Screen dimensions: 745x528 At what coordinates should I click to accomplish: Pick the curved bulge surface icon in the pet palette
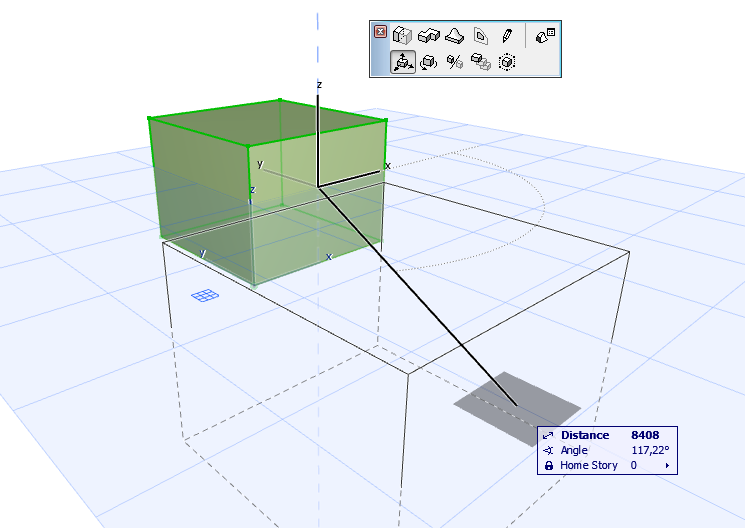pyautogui.click(x=455, y=36)
